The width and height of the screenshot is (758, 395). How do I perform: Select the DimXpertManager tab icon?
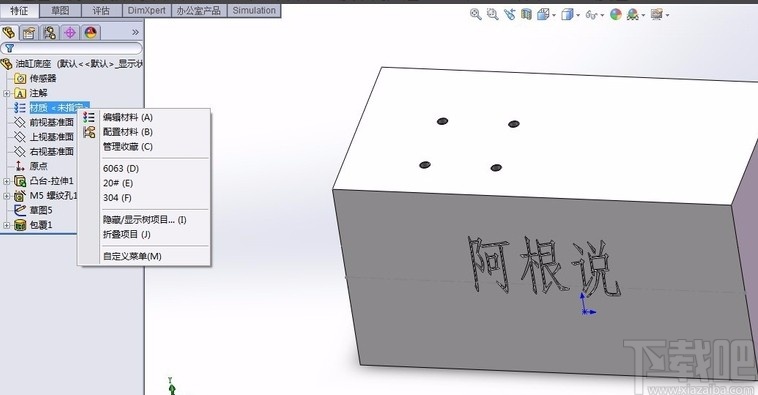click(x=70, y=32)
